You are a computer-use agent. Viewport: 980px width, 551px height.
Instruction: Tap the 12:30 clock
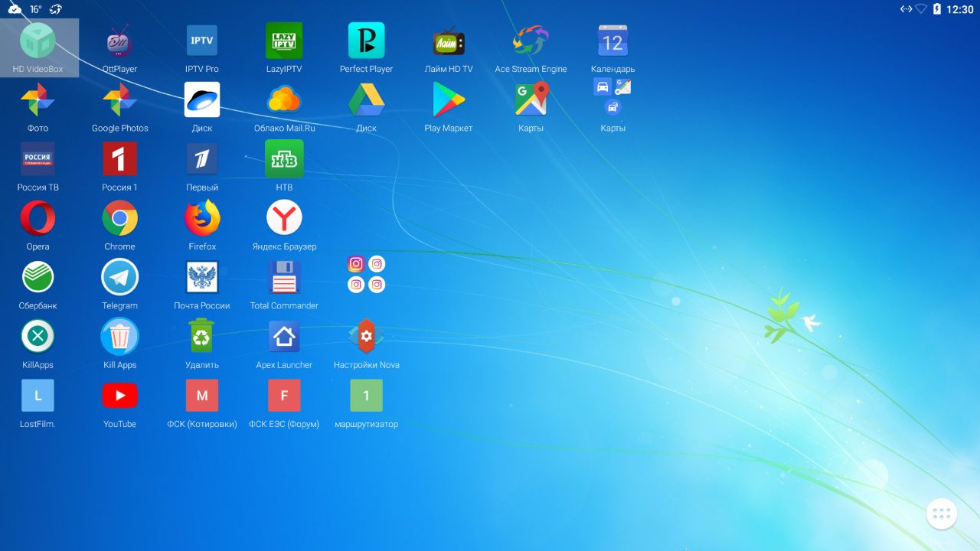(x=959, y=9)
